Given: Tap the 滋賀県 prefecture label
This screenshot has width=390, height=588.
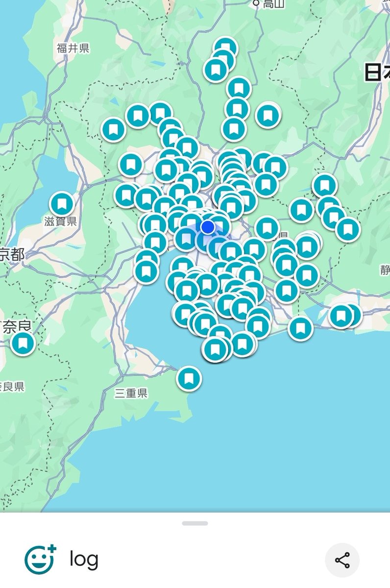Looking at the screenshot, I should pos(61,221).
